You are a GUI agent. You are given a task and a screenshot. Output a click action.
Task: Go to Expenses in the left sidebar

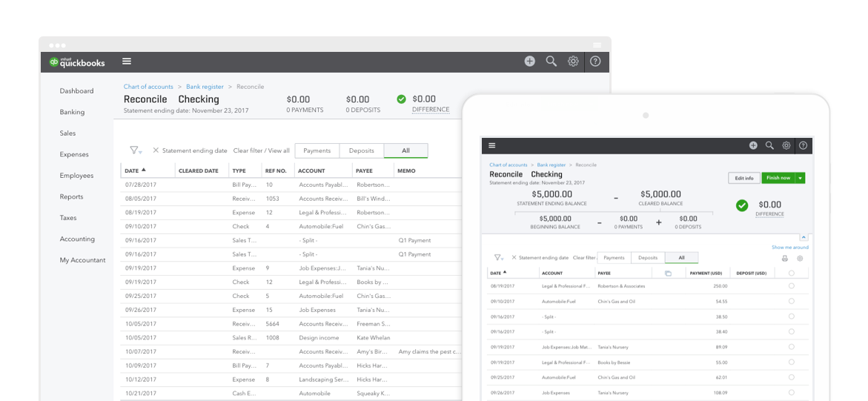coord(74,154)
